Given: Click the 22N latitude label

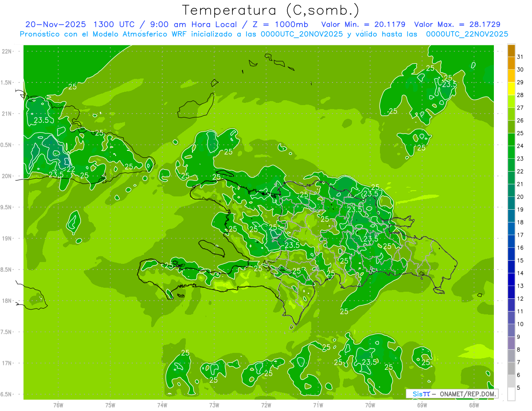Looking at the screenshot, I should pyautogui.click(x=6, y=51).
